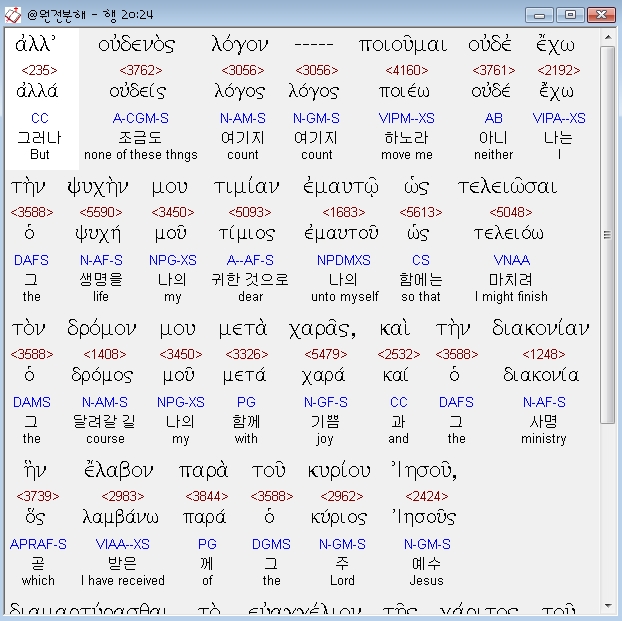Click the Greek word τιμίαν
The width and height of the screenshot is (622, 621).
pos(246,186)
